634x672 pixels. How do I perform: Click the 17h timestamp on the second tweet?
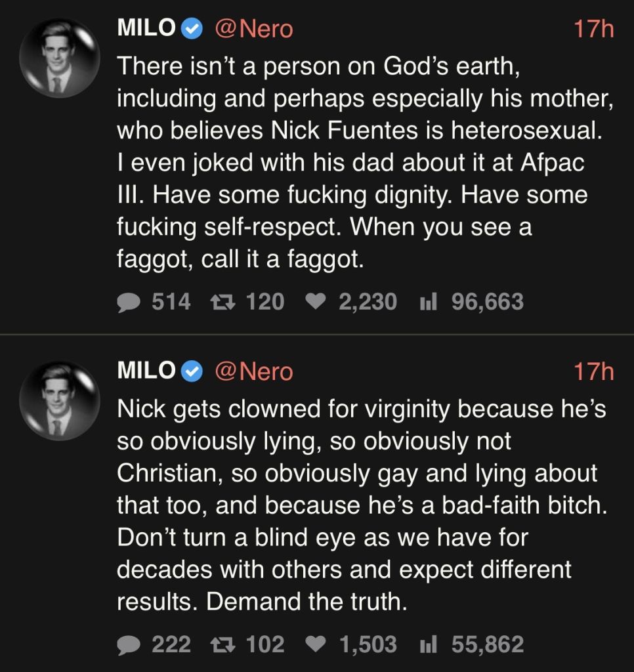(x=593, y=372)
